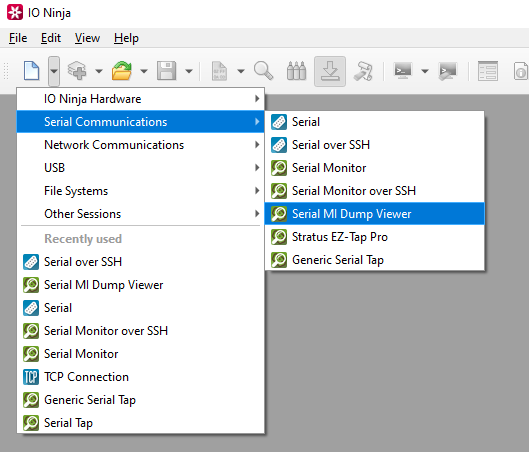Click the disabled terminal monitor icon
Viewport: 529px width, 452px height.
point(447,71)
